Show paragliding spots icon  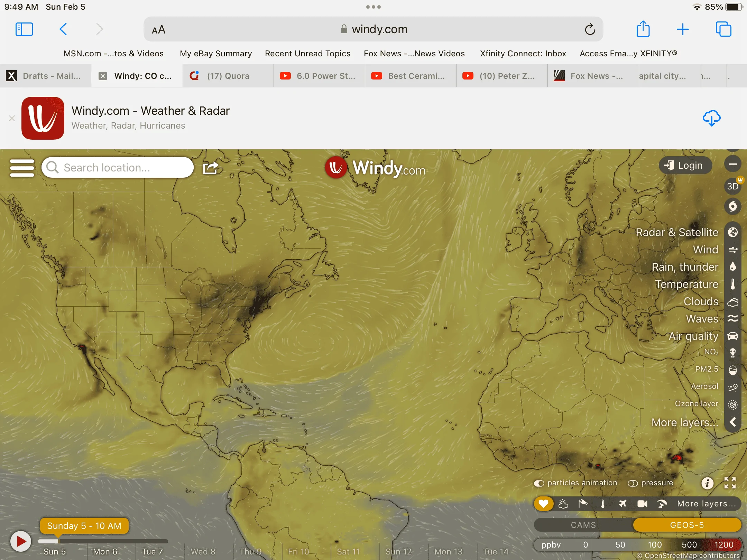(x=662, y=504)
